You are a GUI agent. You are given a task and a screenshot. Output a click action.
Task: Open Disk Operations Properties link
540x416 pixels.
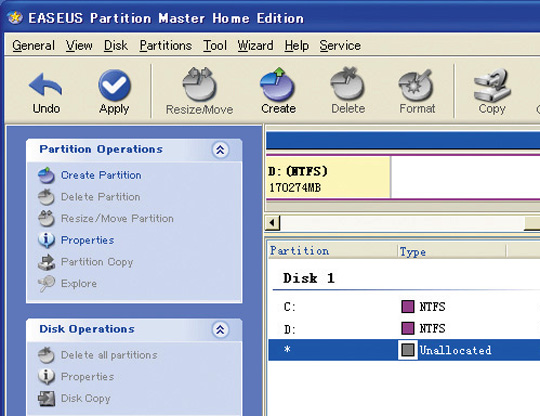pos(87,377)
